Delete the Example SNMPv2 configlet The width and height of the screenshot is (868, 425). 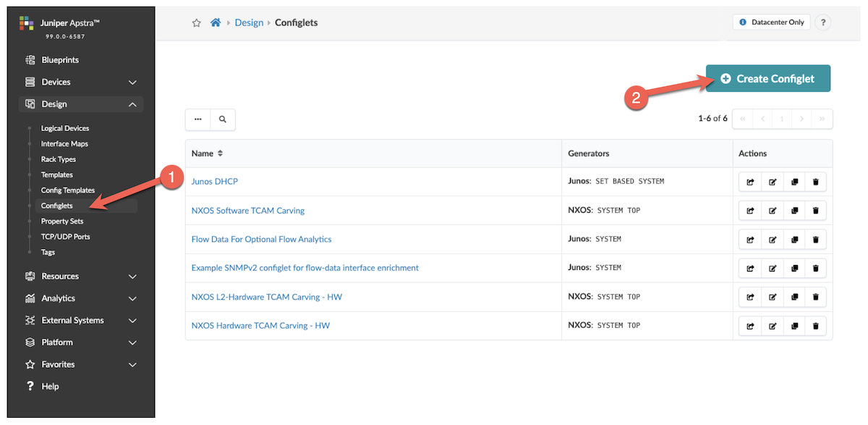click(815, 269)
